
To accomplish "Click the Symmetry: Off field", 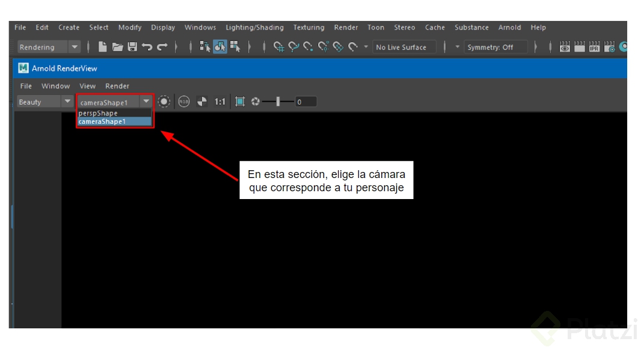I will pyautogui.click(x=495, y=48).
